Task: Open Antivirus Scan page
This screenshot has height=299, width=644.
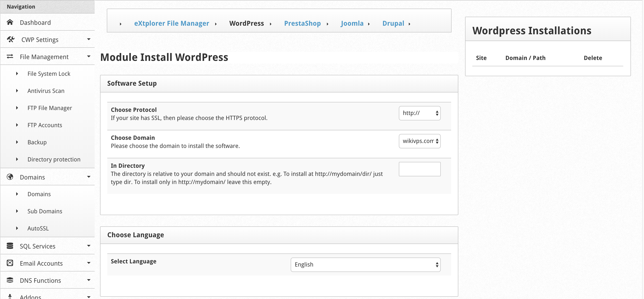Action: click(46, 91)
